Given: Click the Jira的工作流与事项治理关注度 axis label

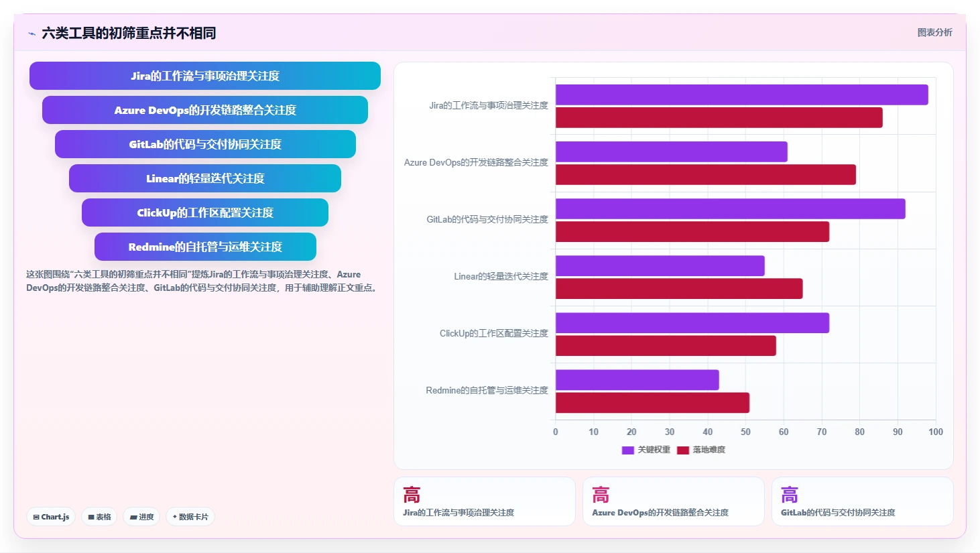Looking at the screenshot, I should click(x=489, y=105).
